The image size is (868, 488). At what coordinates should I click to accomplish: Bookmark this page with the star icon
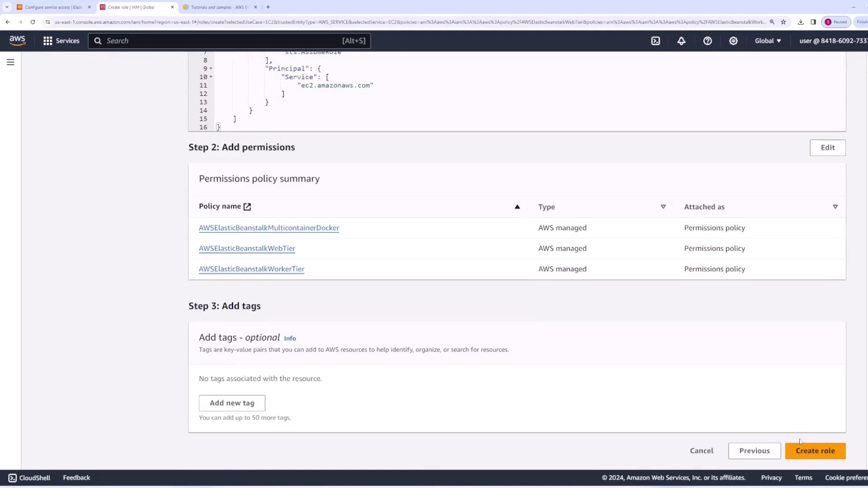(x=783, y=22)
